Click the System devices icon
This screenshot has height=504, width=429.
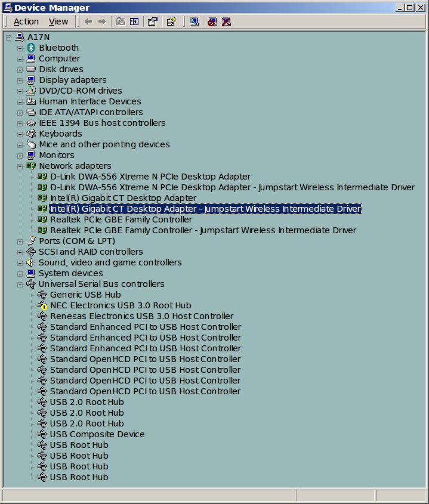click(31, 273)
